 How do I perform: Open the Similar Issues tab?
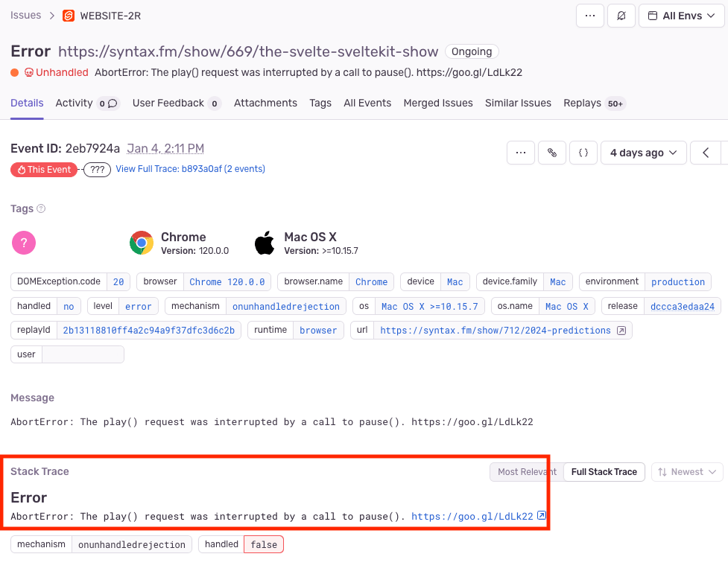click(x=518, y=103)
